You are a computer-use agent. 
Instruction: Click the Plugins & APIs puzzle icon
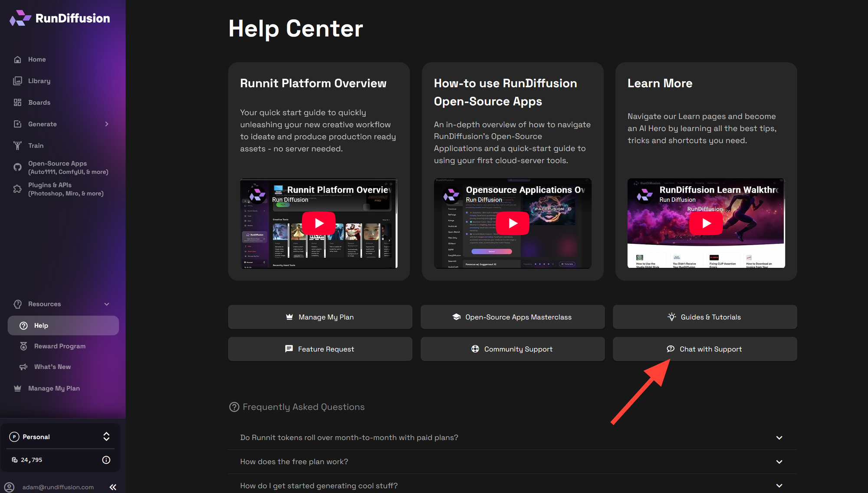[17, 189]
